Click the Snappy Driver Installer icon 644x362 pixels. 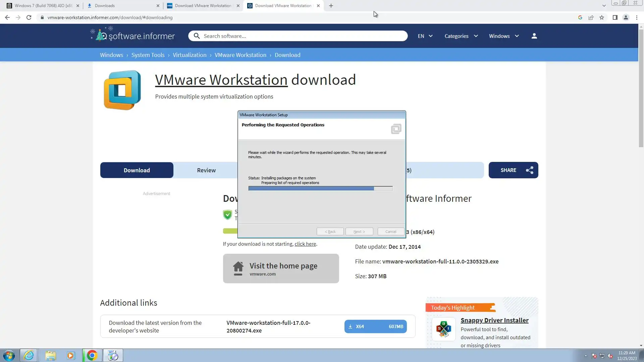[x=443, y=329]
